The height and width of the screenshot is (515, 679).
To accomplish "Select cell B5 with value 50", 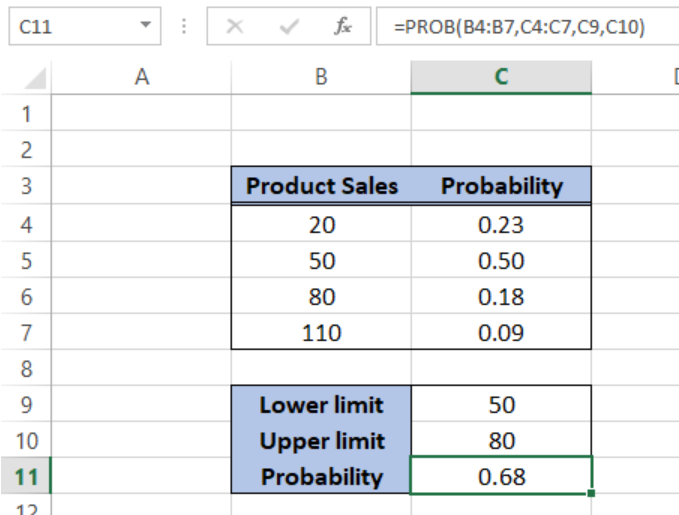I will [x=321, y=260].
